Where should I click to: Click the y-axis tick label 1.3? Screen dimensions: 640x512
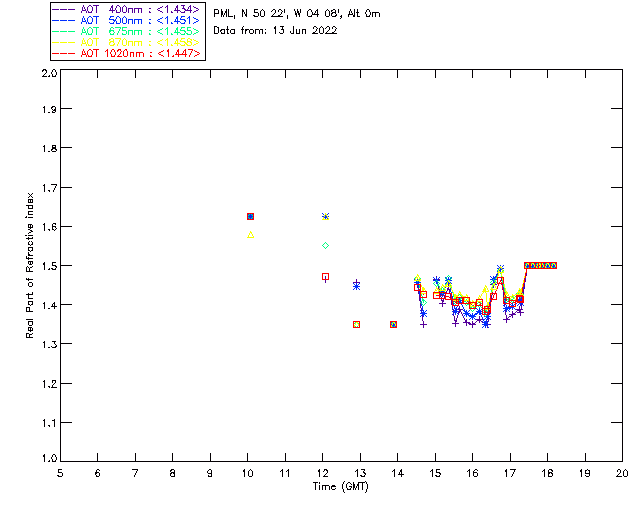49,344
